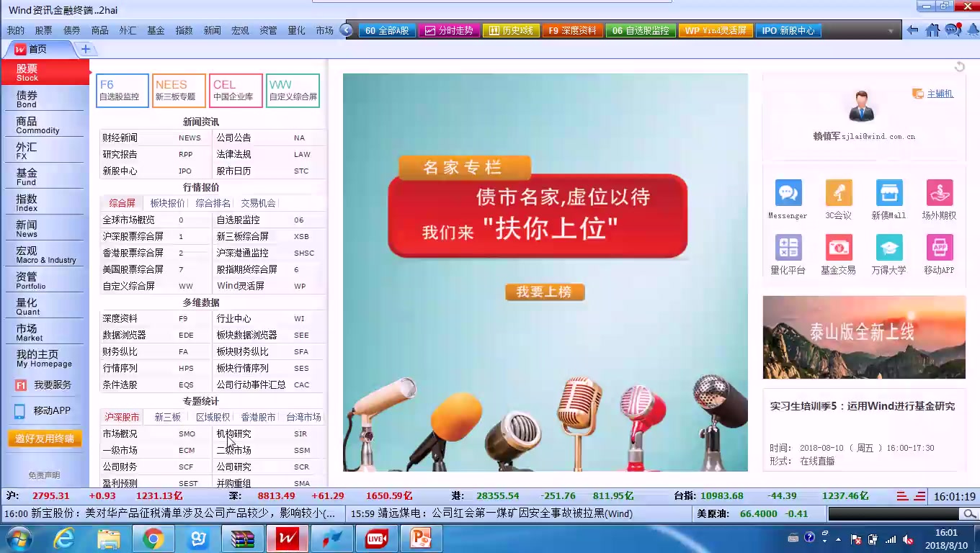This screenshot has width=980, height=553.
Task: Click the 60 全部A股 toolbar button
Action: [x=387, y=31]
